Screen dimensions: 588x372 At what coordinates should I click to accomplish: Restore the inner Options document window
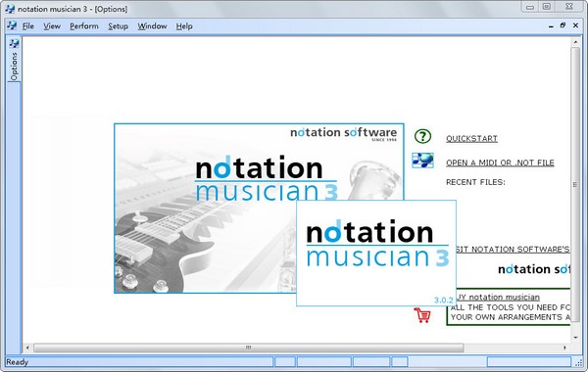[563, 25]
